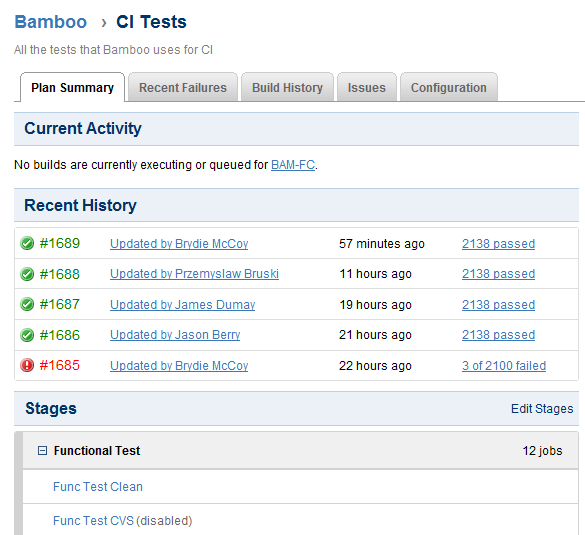The height and width of the screenshot is (535, 585).
Task: View 2138 passed tests for build #1689
Action: (x=498, y=244)
